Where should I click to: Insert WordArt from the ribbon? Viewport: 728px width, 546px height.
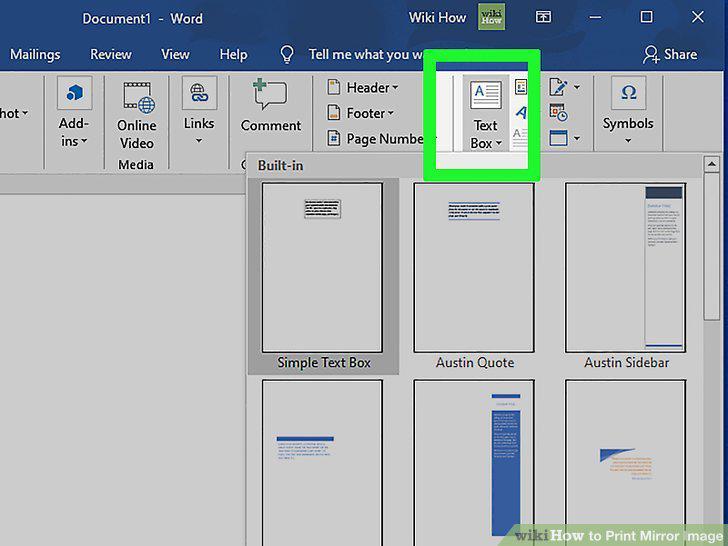tap(521, 112)
